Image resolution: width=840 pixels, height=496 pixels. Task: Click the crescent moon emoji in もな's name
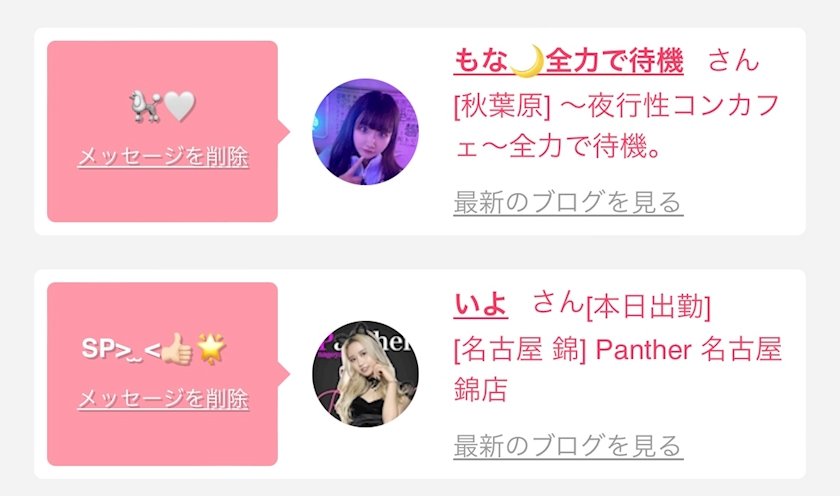(526, 61)
